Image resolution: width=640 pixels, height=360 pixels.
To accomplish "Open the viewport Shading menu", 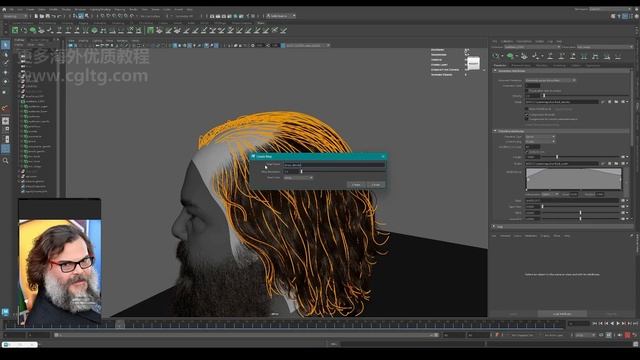I will pos(83,41).
